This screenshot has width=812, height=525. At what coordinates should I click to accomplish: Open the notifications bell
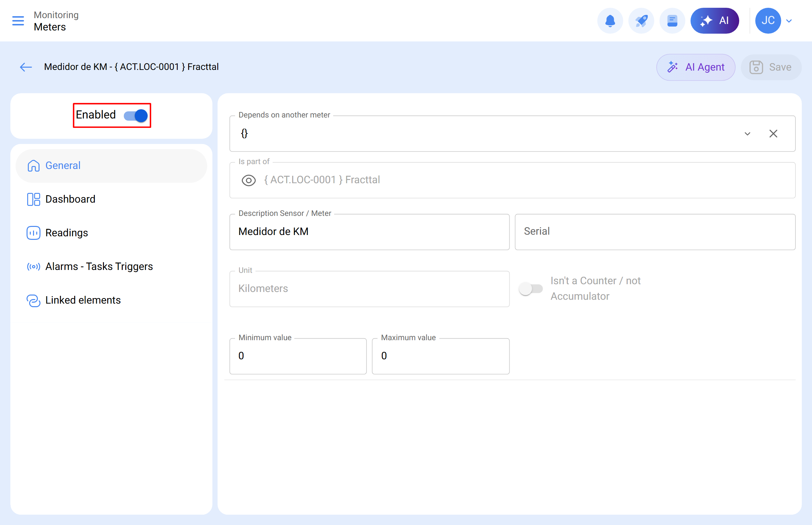point(610,20)
